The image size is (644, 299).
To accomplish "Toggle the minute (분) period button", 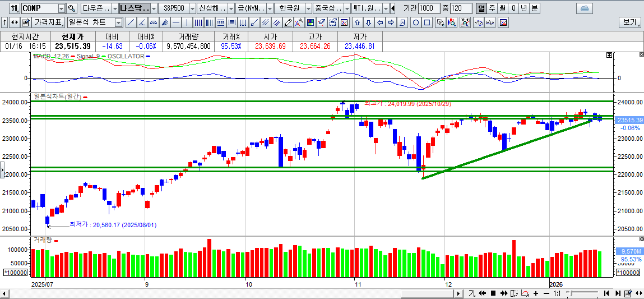I will [x=535, y=8].
